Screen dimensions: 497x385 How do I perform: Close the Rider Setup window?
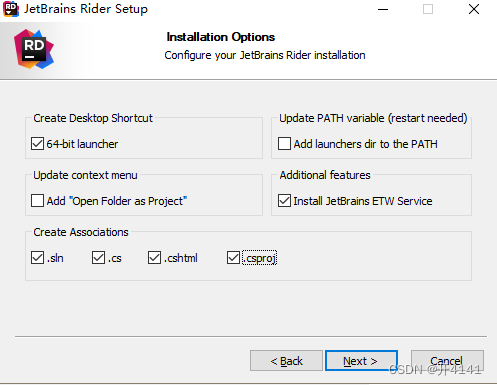coord(474,9)
